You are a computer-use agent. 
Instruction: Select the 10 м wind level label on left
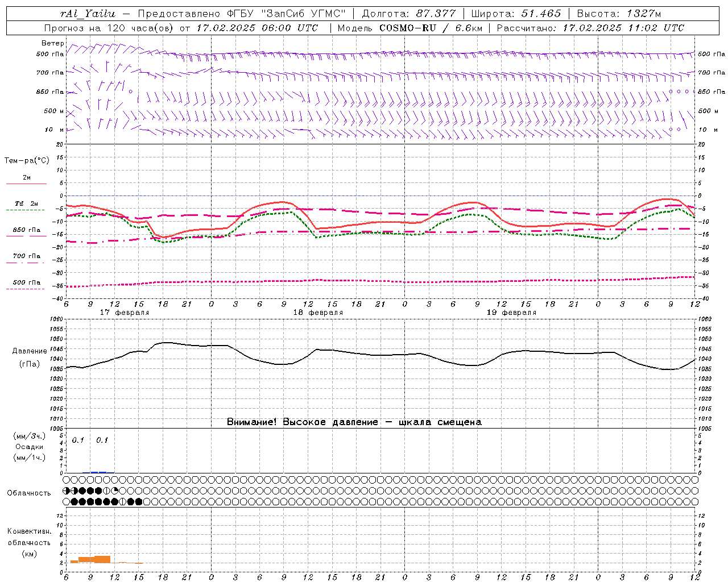tap(55, 130)
